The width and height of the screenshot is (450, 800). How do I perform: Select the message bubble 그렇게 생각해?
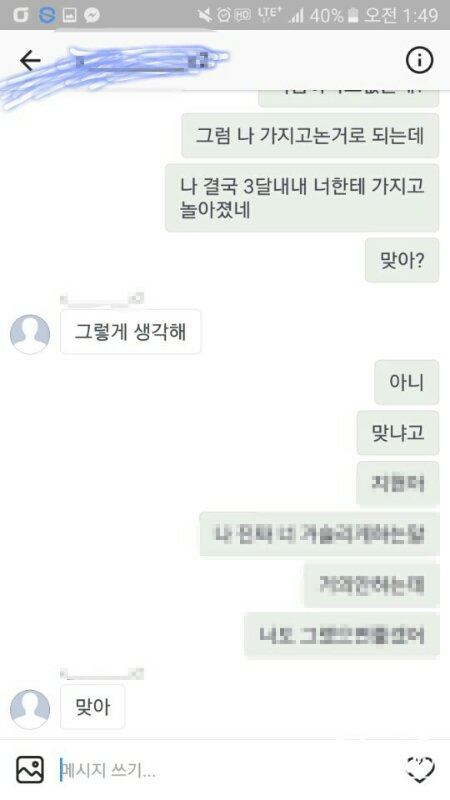(x=131, y=332)
